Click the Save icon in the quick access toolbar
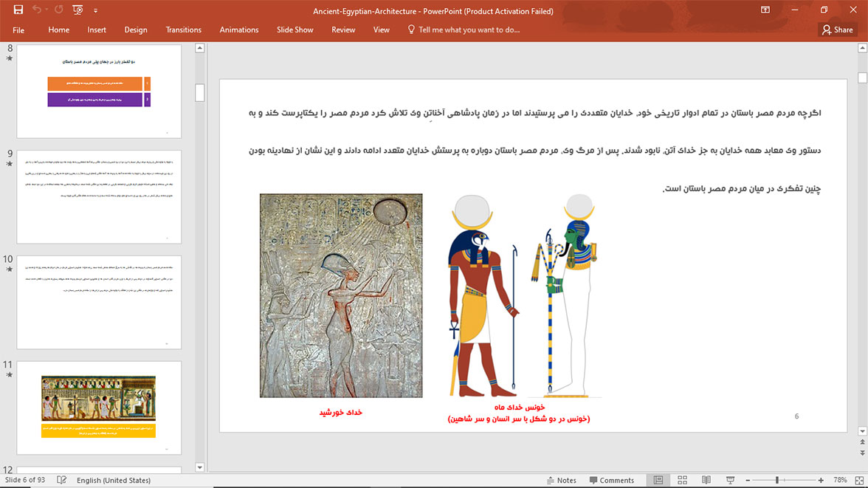868x488 pixels. pyautogui.click(x=18, y=10)
